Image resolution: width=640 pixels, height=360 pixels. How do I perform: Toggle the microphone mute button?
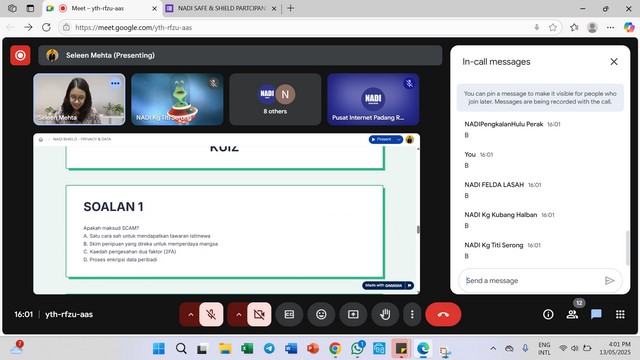pyautogui.click(x=211, y=314)
